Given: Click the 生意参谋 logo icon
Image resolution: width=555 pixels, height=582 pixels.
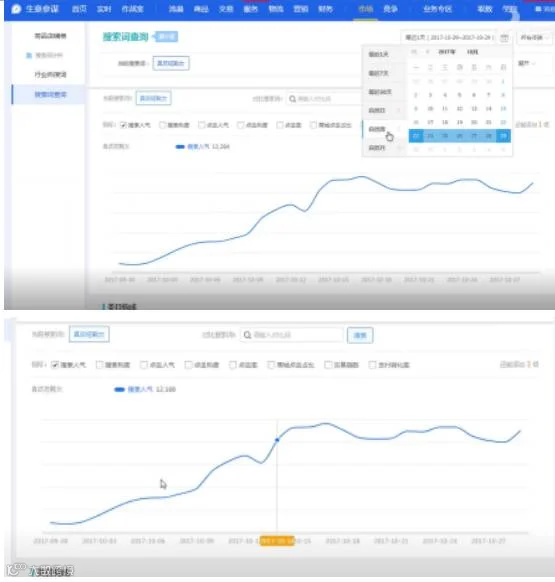Looking at the screenshot, I should click(x=16, y=9).
